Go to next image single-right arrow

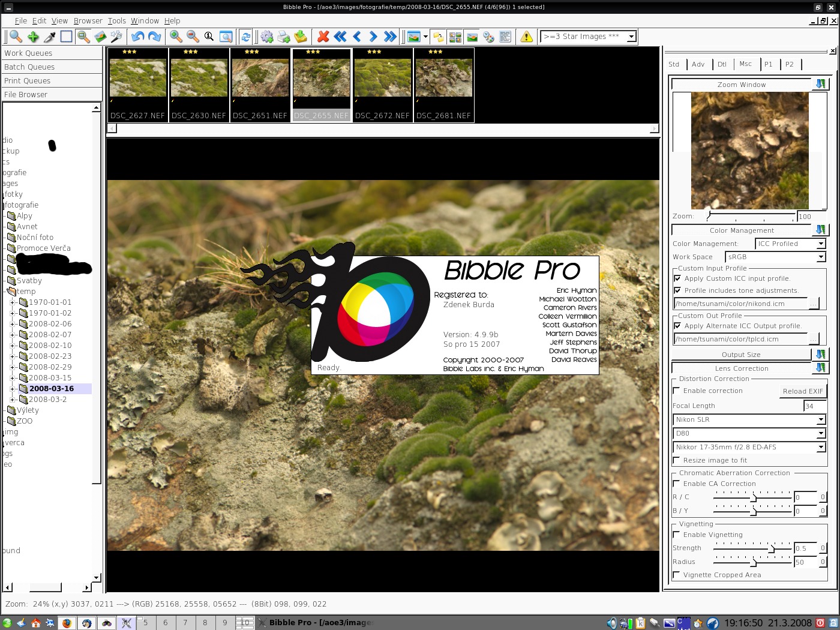pos(373,37)
